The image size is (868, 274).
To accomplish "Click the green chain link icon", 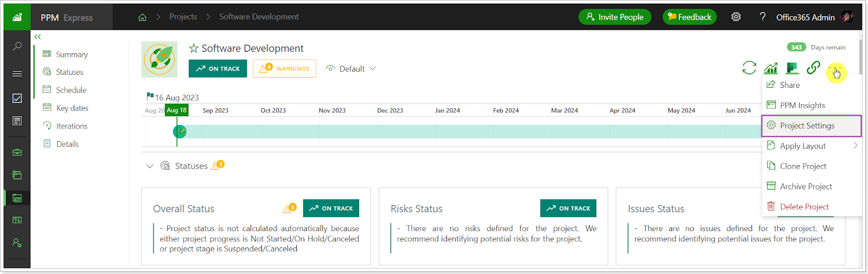I will (813, 68).
